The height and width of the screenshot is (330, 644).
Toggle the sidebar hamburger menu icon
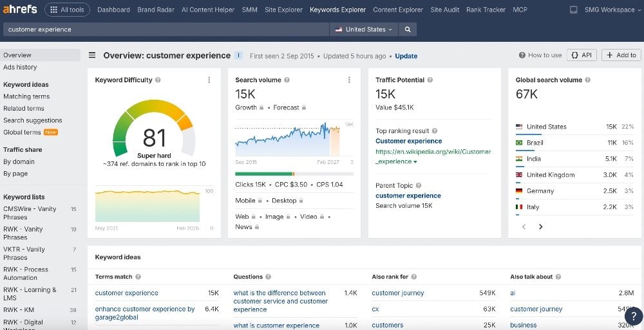tap(92, 55)
